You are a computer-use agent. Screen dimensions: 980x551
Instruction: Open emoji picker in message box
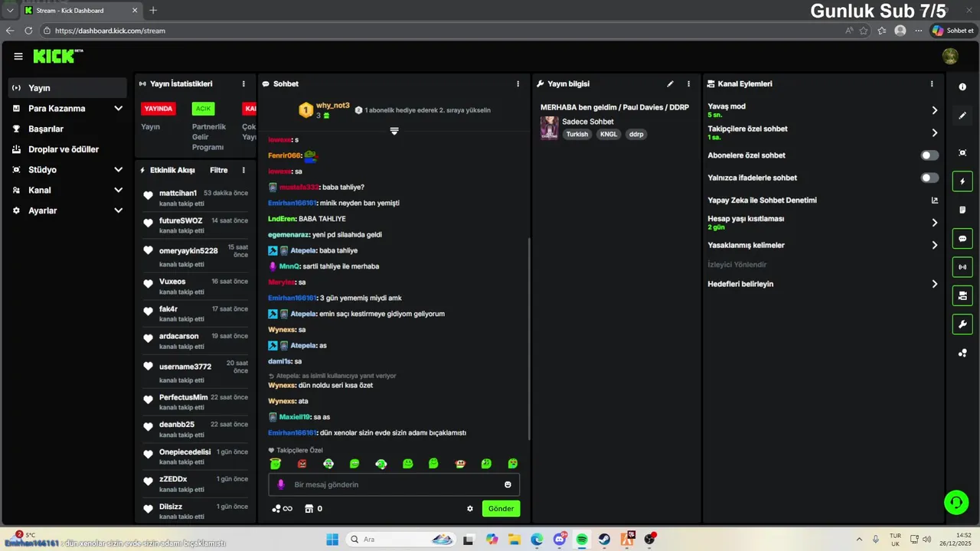pyautogui.click(x=508, y=484)
